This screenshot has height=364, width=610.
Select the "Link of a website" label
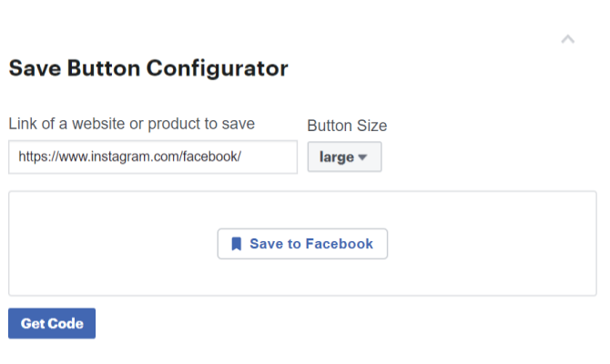point(131,124)
